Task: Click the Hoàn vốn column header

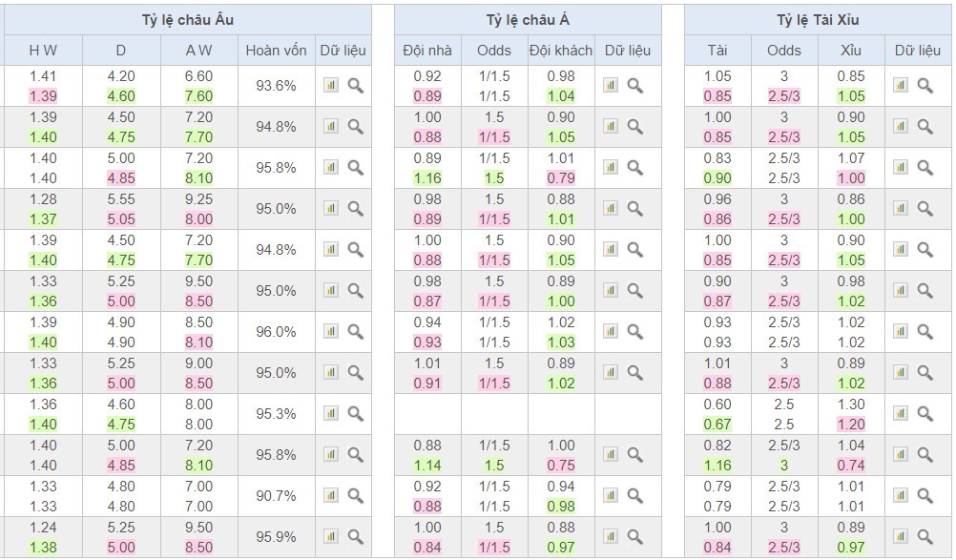Action: point(276,51)
